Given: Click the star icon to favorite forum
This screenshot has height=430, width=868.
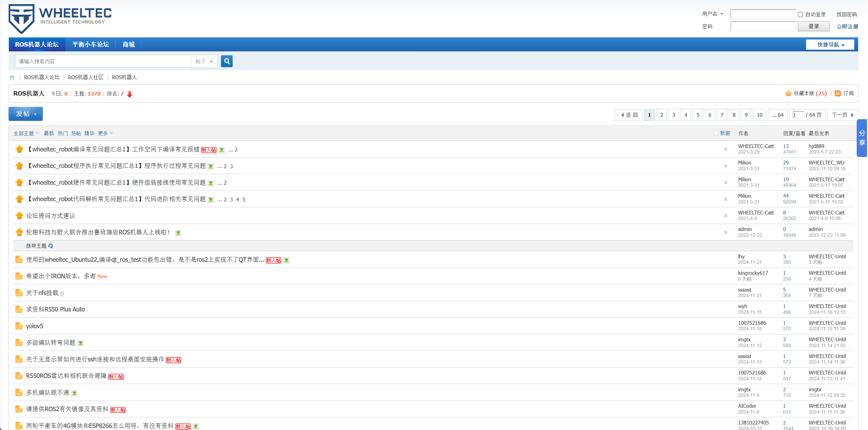Looking at the screenshot, I should (788, 94).
